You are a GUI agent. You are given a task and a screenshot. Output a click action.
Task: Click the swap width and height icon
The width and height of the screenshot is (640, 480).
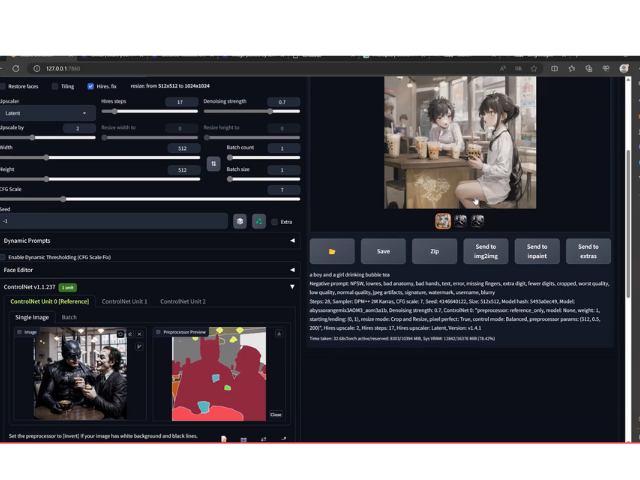pos(213,164)
